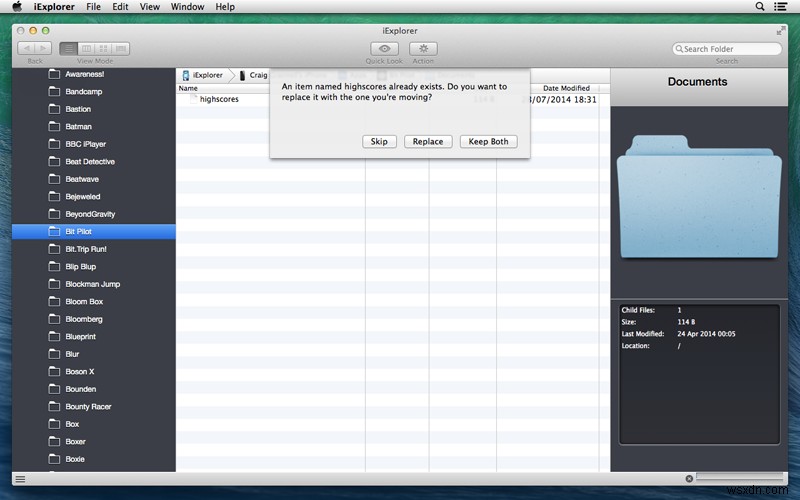800x500 pixels.
Task: Select the Boxie folder
Action: (x=94, y=459)
